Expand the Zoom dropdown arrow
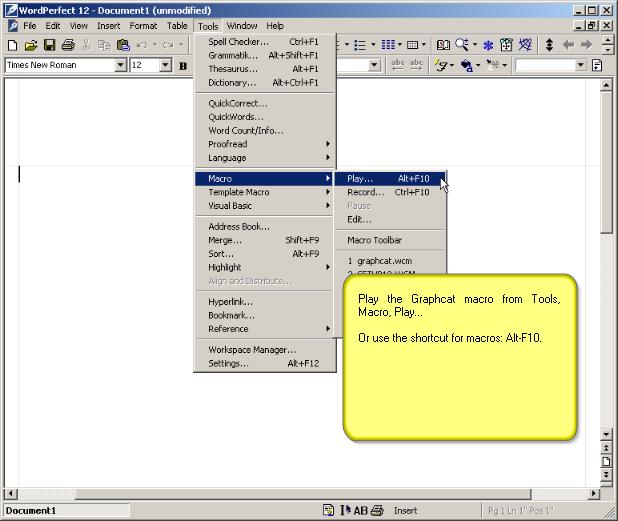This screenshot has height=521, width=618. (475, 45)
